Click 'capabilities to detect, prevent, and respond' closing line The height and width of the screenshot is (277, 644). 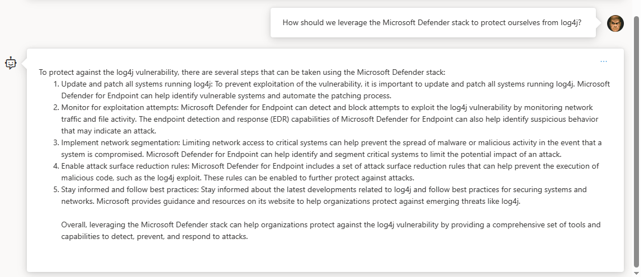point(154,237)
